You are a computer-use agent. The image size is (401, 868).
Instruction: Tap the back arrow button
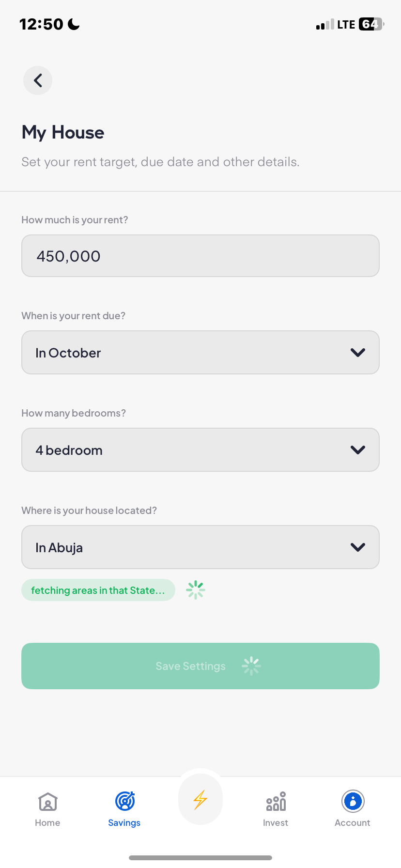tap(38, 80)
